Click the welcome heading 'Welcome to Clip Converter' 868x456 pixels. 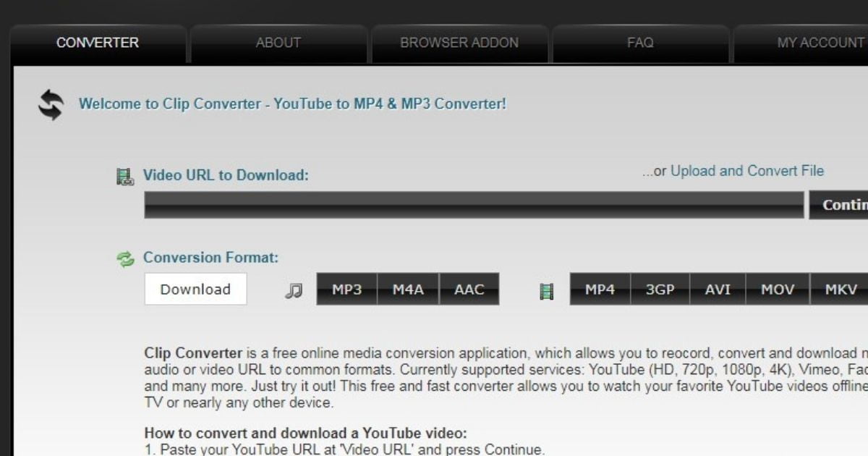292,104
